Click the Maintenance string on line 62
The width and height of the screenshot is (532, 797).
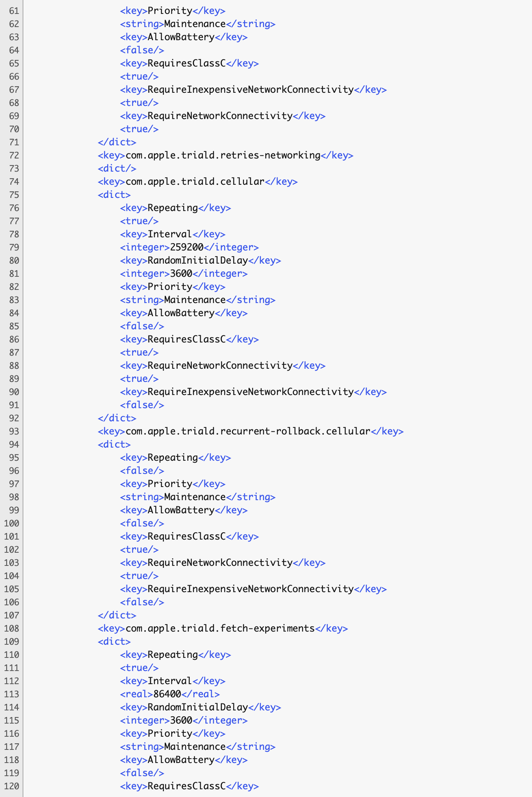tap(195, 24)
